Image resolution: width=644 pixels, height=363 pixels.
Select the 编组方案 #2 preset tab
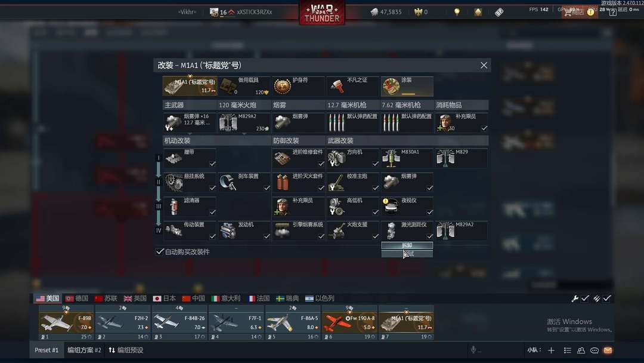point(84,350)
